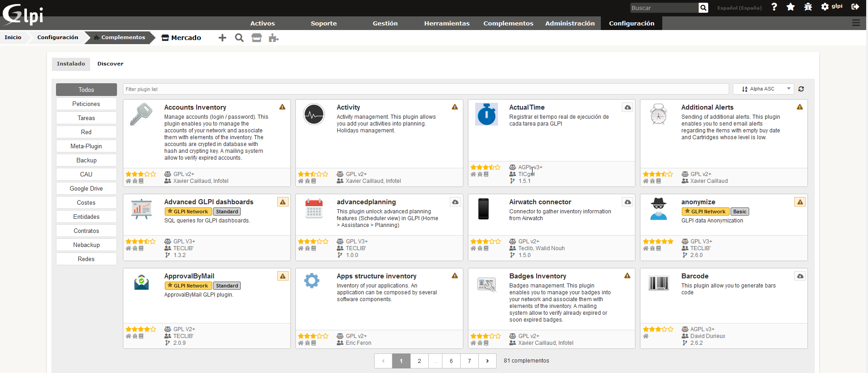
Task: Filter by Tareas category
Action: (x=86, y=118)
